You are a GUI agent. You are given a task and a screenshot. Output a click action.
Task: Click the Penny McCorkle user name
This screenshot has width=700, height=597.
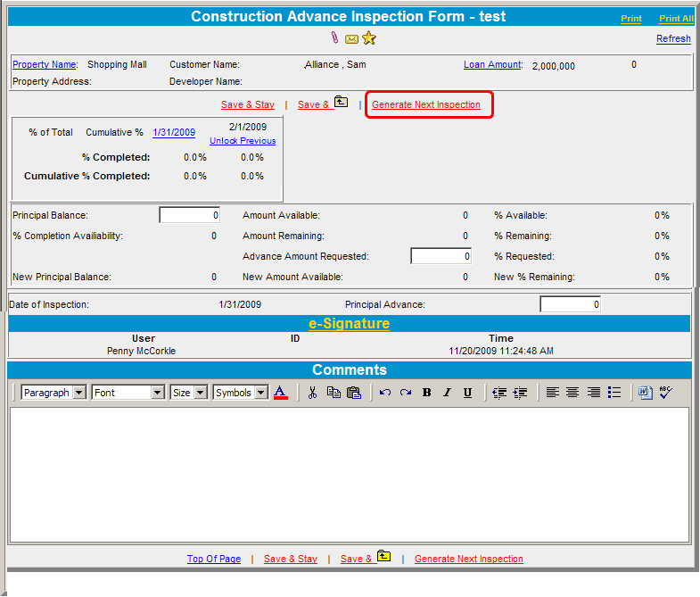coord(141,351)
